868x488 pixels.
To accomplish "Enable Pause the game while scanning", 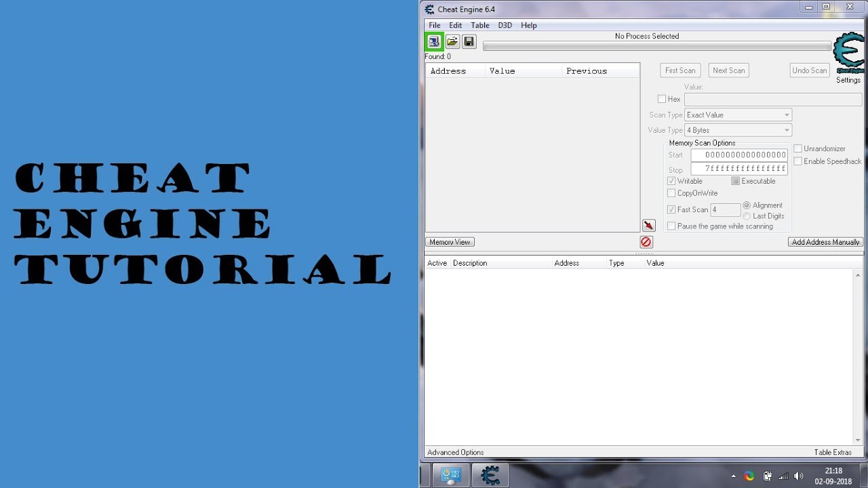I will click(671, 226).
